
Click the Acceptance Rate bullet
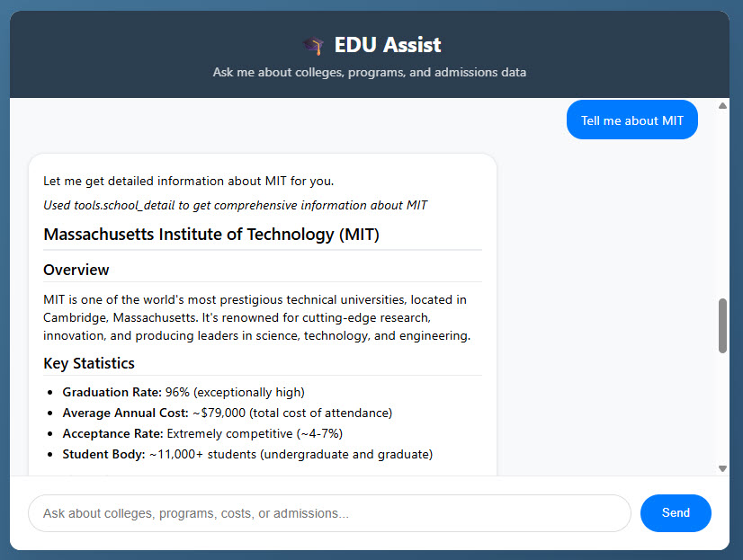202,433
